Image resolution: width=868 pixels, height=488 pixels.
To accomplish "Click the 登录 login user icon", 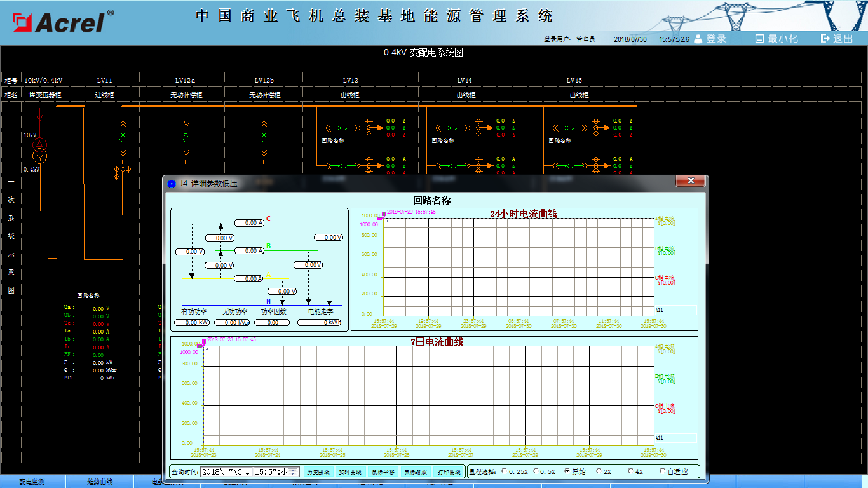I will click(698, 39).
